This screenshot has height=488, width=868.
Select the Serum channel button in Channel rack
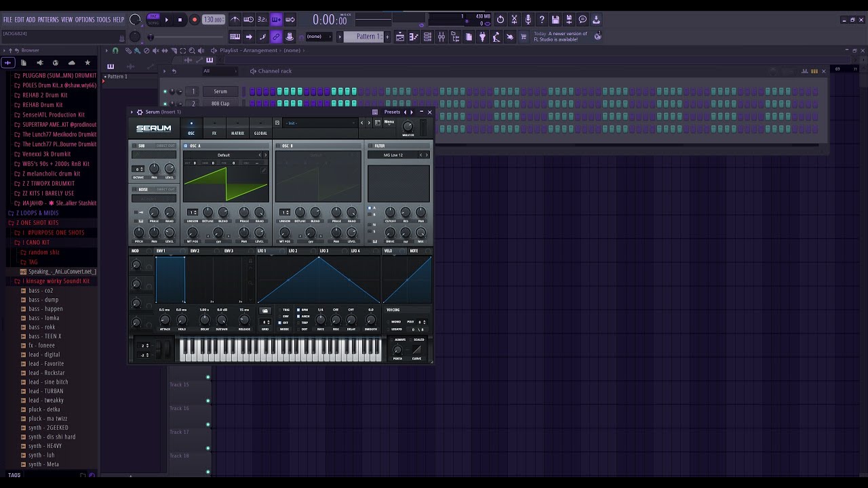[220, 91]
